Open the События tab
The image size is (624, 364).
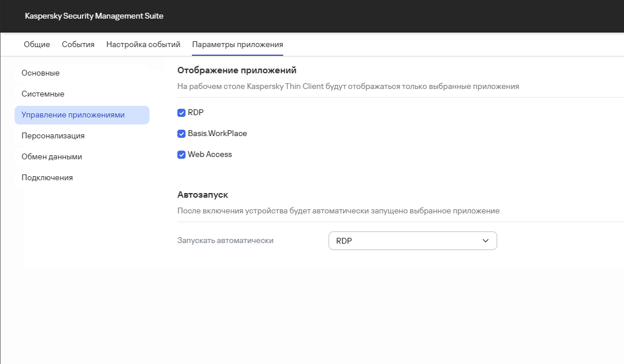click(x=78, y=45)
